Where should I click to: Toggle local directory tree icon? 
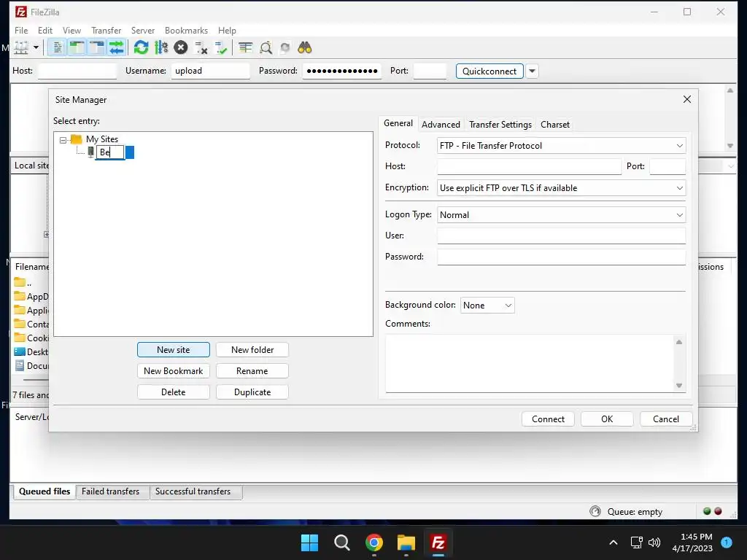(x=77, y=47)
